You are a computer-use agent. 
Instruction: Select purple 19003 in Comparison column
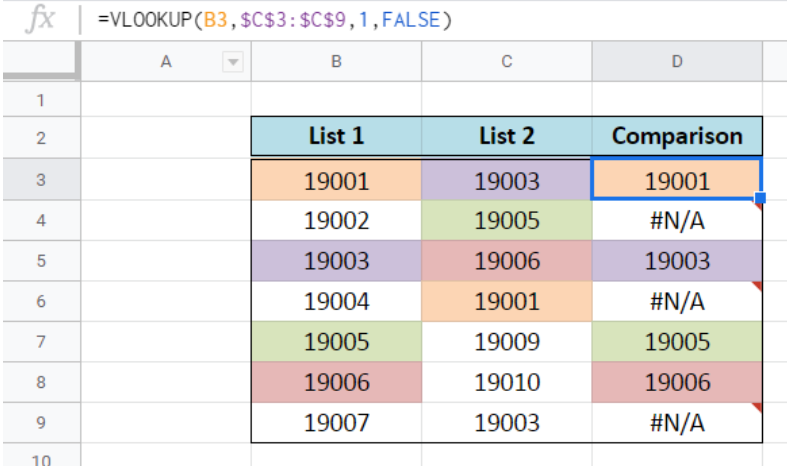click(x=677, y=261)
